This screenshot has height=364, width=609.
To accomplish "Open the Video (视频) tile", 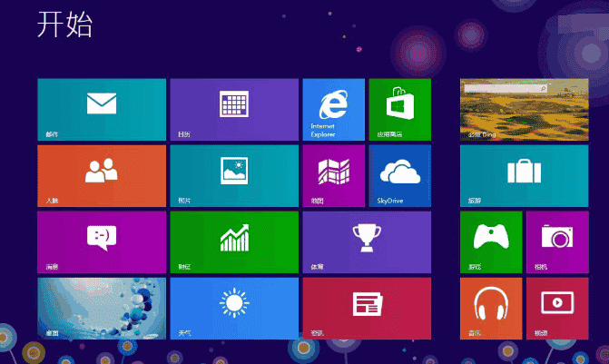I will coord(558,309).
